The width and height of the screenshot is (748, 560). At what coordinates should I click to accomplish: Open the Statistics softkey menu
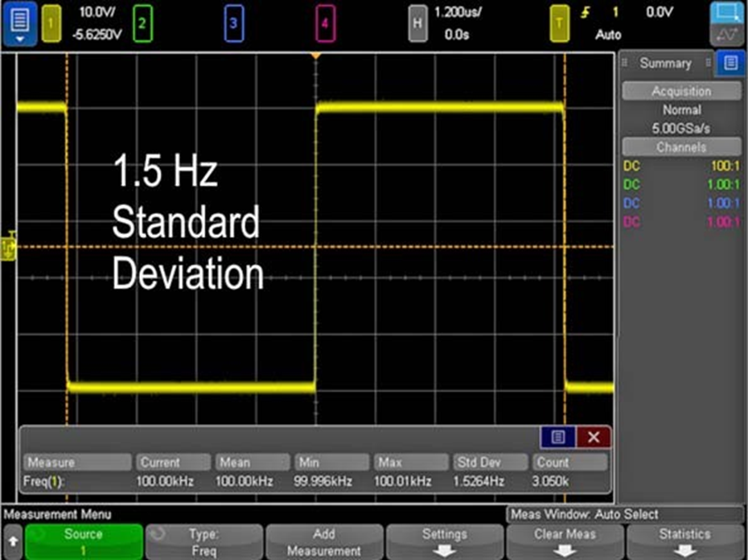tap(684, 541)
